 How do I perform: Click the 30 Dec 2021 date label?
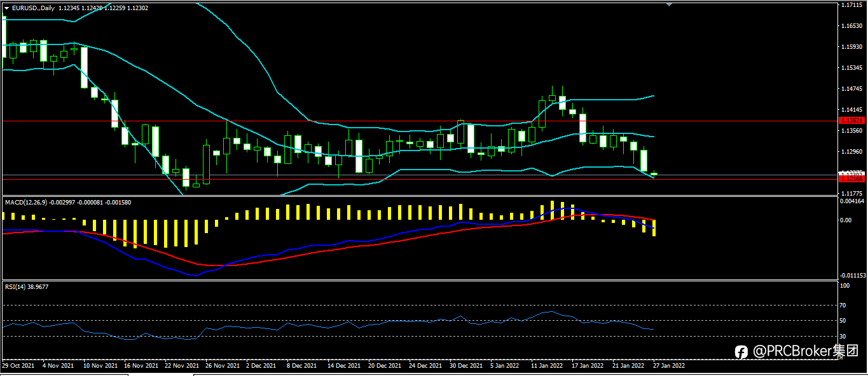[x=465, y=365]
